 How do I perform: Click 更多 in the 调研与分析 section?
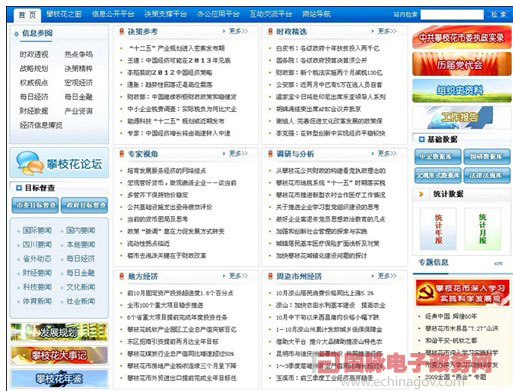pos(387,154)
